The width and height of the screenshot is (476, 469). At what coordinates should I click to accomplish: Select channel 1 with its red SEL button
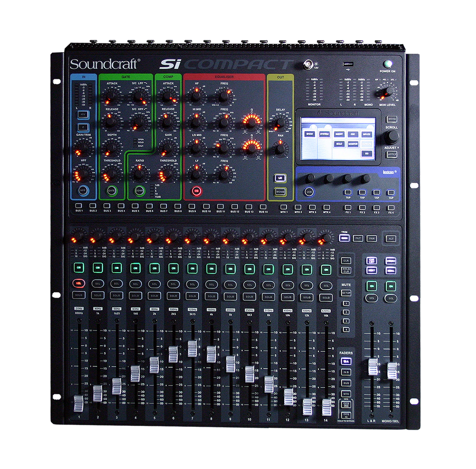tap(78, 283)
